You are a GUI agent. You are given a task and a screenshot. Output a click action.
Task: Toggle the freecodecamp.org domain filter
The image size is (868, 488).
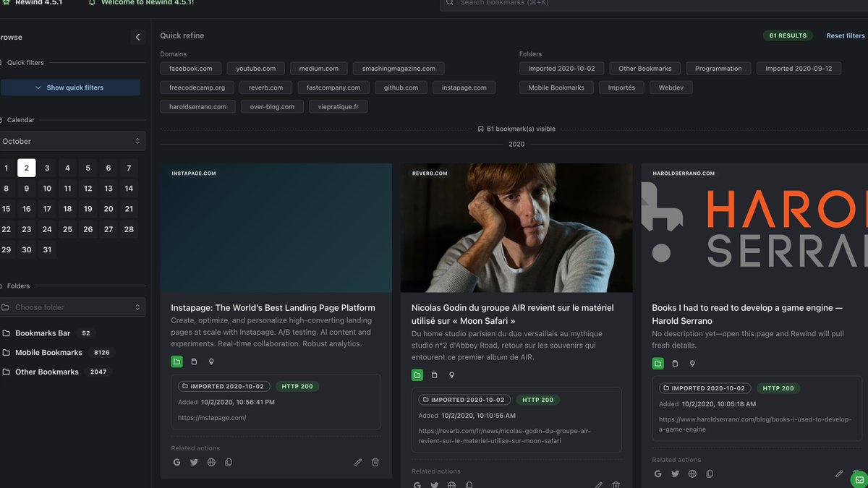(197, 87)
